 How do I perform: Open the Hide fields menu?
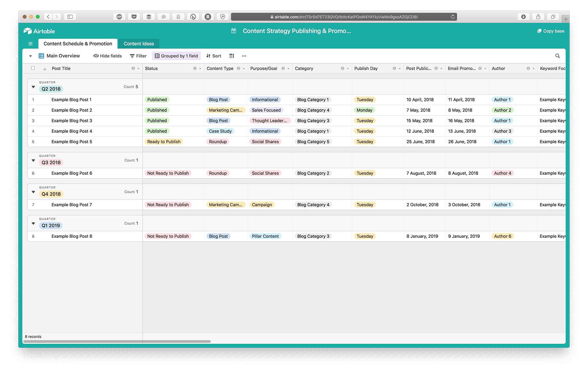click(107, 56)
